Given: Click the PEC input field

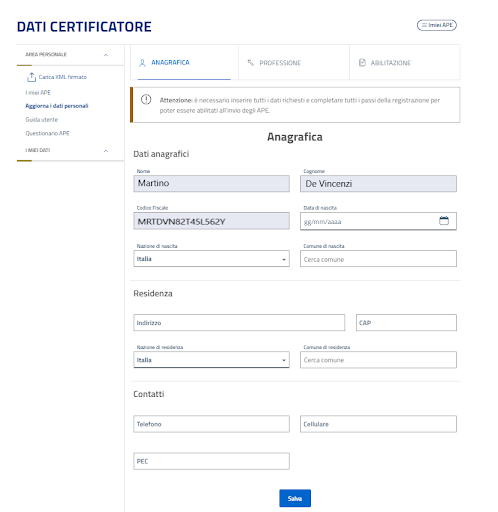Looking at the screenshot, I should [x=211, y=461].
